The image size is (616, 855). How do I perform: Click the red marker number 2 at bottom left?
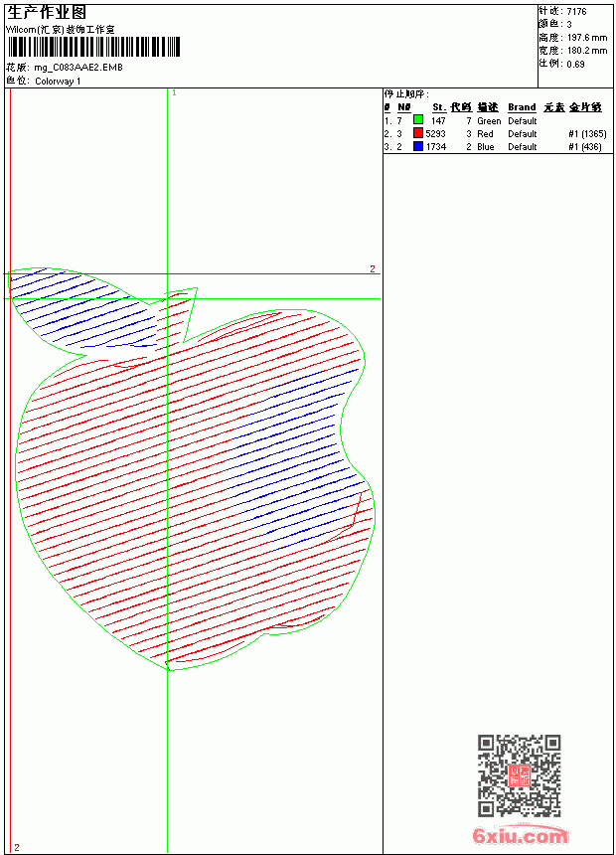(17, 847)
